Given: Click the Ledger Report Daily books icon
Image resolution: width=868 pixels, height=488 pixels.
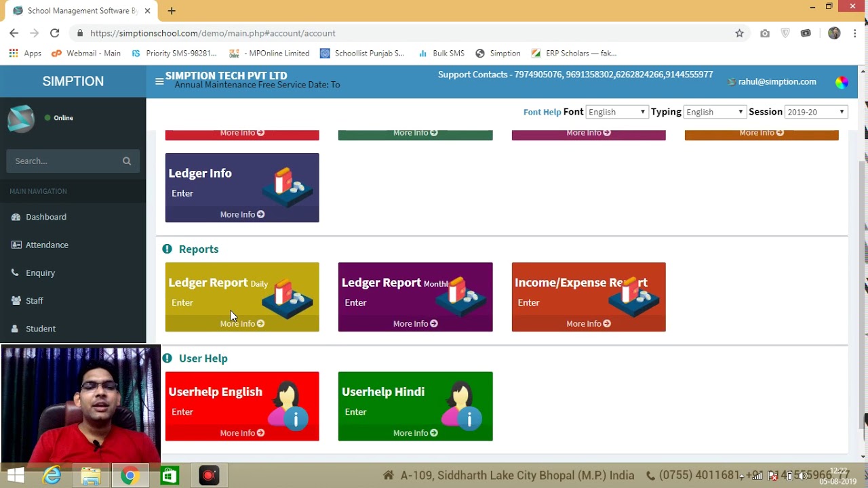Looking at the screenshot, I should [x=288, y=298].
